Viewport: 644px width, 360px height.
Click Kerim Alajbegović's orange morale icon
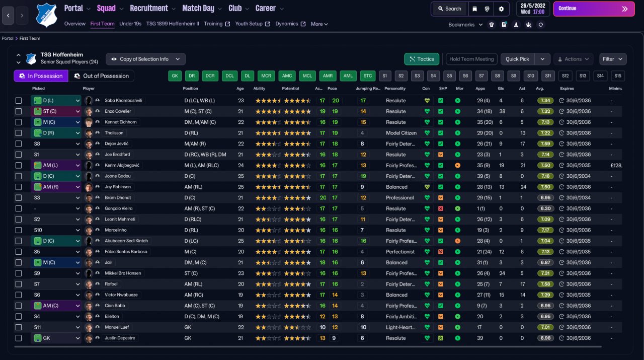coord(457,165)
